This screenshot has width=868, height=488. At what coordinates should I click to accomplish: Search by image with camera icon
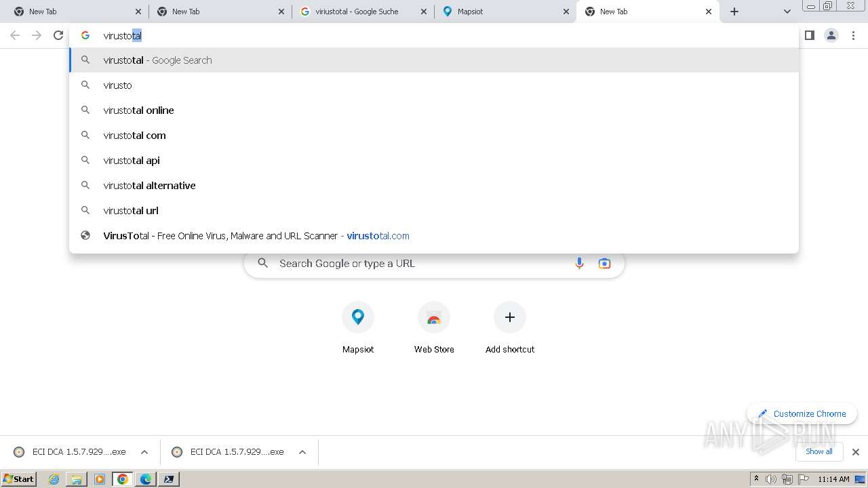pyautogui.click(x=604, y=264)
